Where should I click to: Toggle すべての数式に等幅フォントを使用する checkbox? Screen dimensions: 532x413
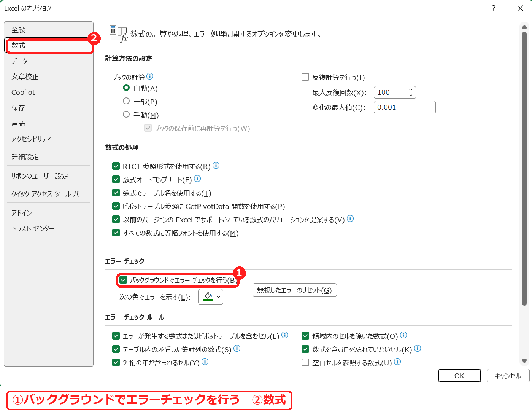[116, 233]
